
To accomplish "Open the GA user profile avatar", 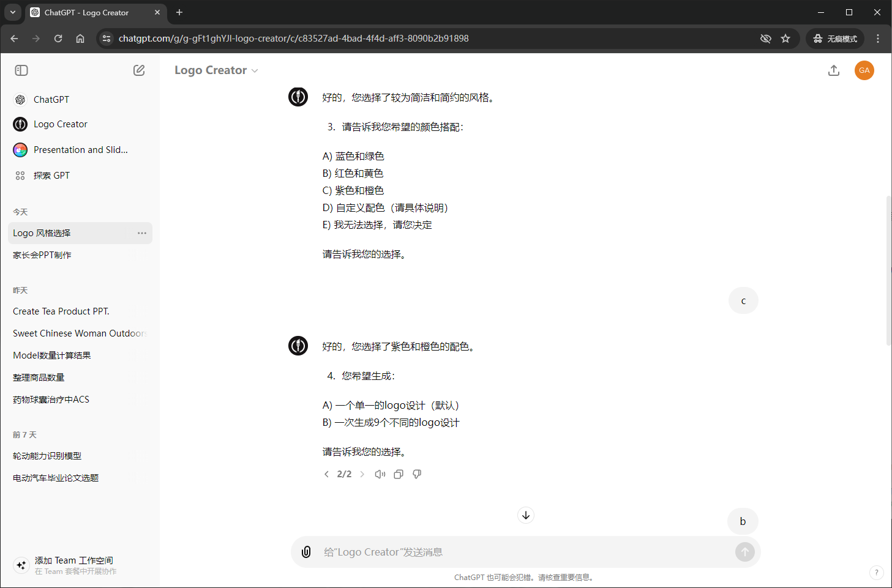I will 864,70.
